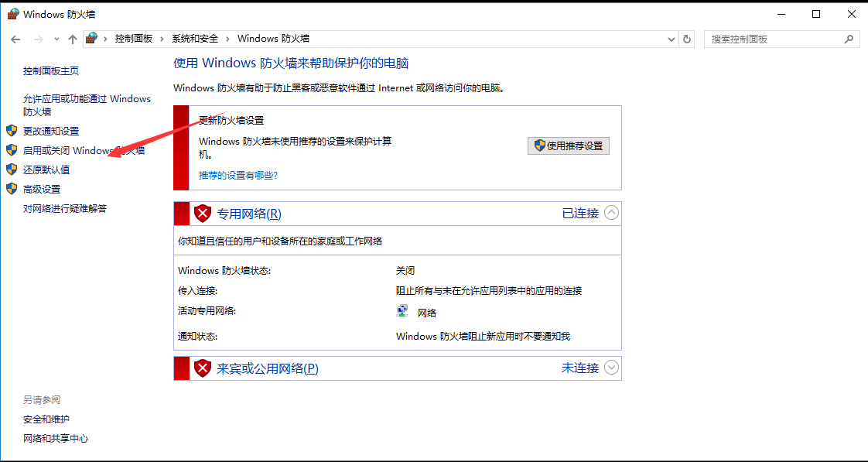Open the 安全和维护 link
868x462 pixels.
[x=46, y=419]
